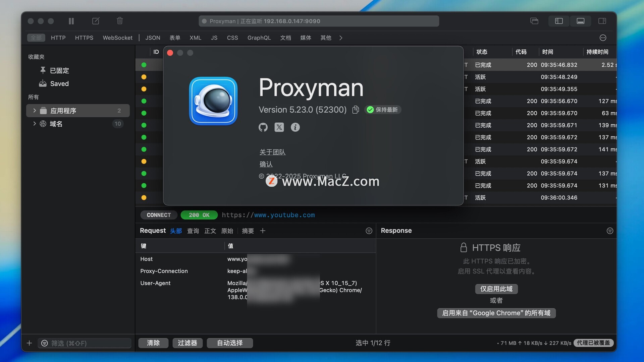Viewport: 644px width, 362px height.
Task: Open the 关于团队 link
Action: pyautogui.click(x=272, y=152)
